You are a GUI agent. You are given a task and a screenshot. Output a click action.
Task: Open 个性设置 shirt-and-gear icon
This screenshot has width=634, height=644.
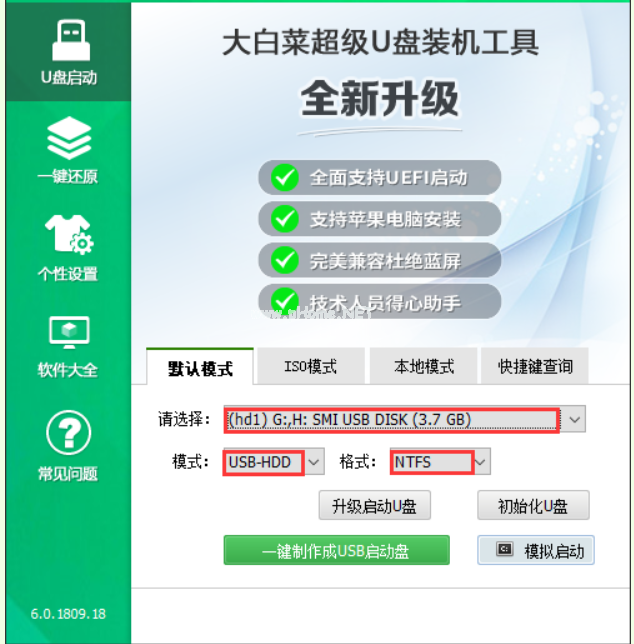click(69, 234)
